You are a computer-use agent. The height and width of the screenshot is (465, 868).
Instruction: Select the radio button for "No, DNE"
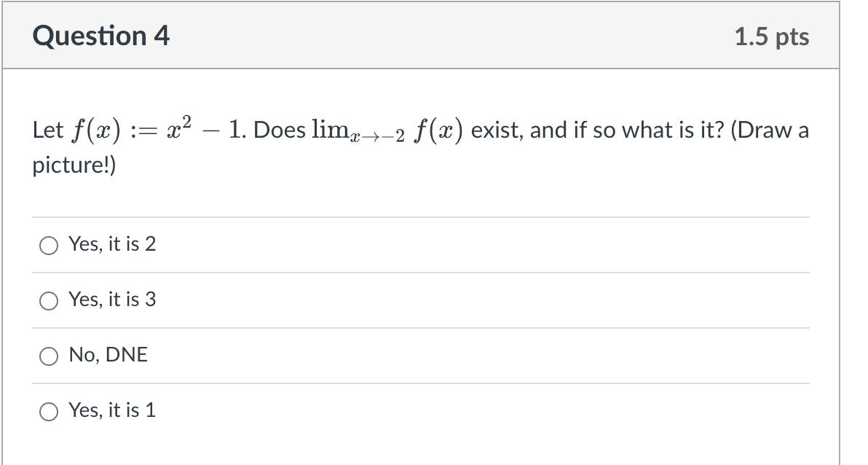point(48,356)
